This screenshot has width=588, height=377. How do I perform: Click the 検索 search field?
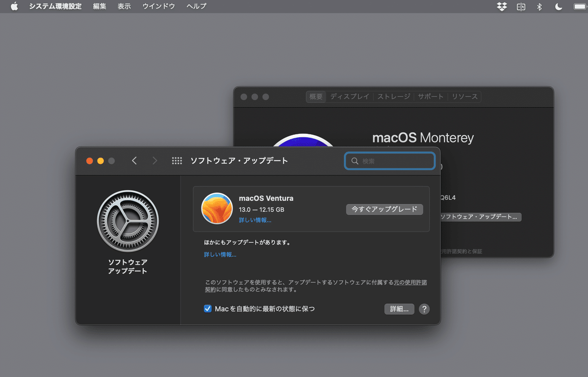tap(390, 161)
